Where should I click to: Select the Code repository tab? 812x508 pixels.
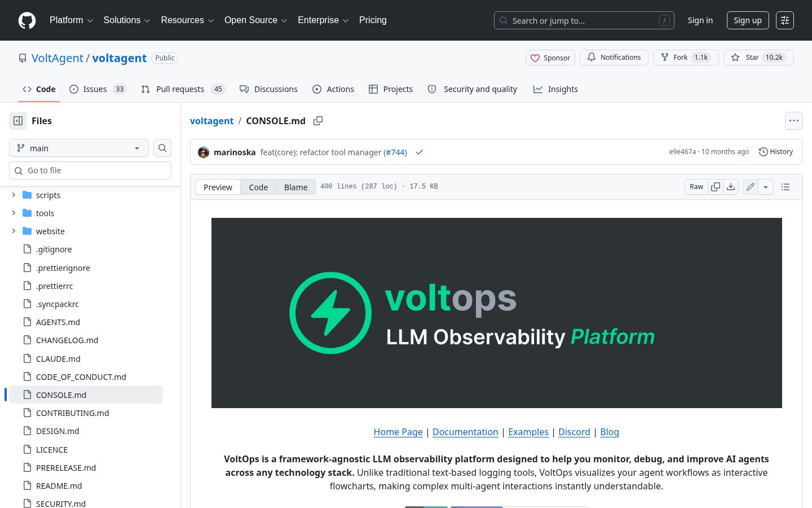coord(39,89)
